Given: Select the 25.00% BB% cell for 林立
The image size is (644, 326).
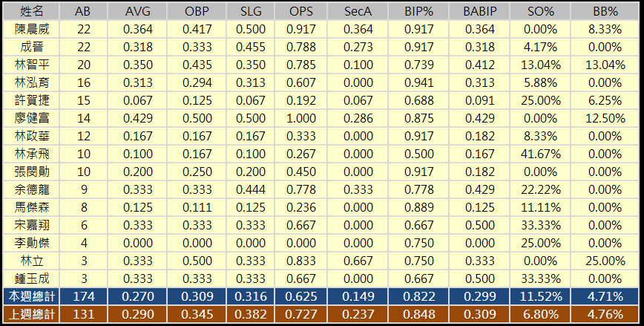Looking at the screenshot, I should click(604, 261).
